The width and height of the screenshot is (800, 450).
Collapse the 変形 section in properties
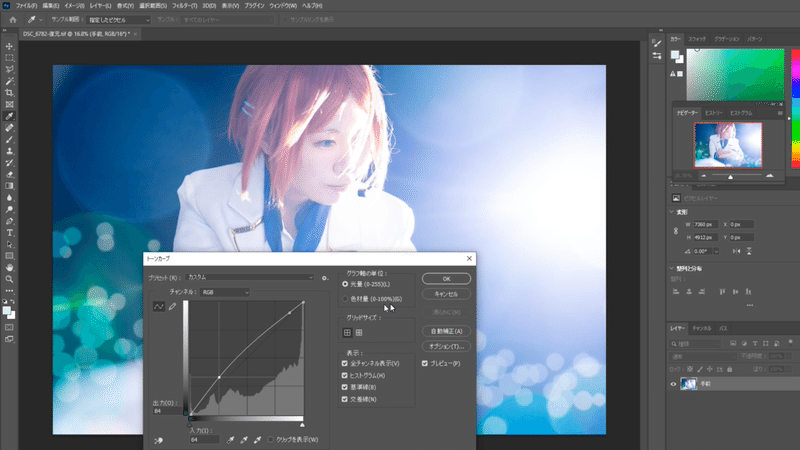[x=672, y=212]
